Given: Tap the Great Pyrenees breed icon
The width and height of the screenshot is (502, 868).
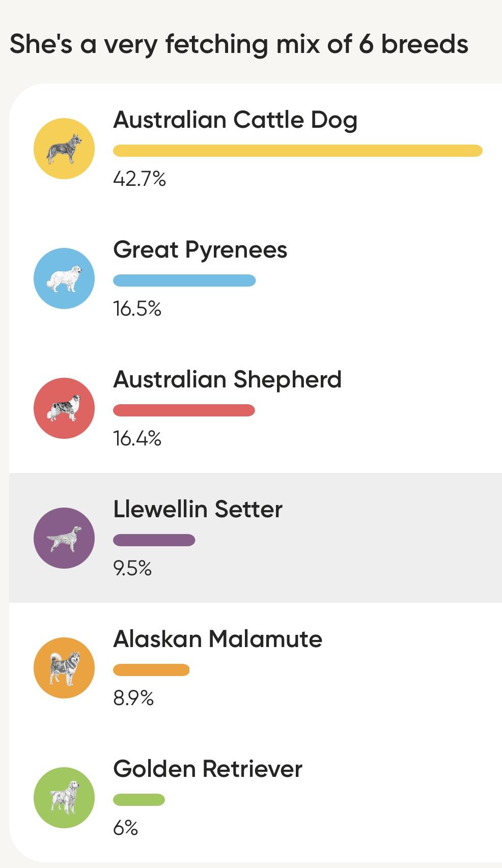Looking at the screenshot, I should [x=64, y=278].
